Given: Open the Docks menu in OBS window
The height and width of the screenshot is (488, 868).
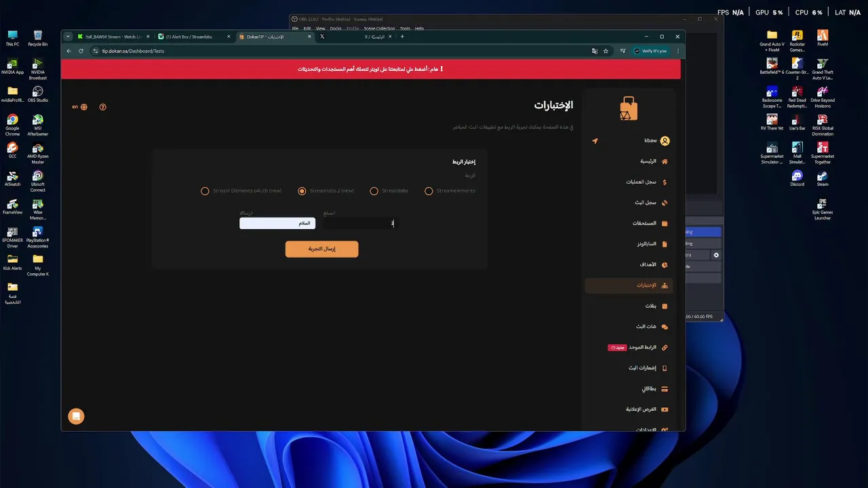Looking at the screenshot, I should click(336, 28).
